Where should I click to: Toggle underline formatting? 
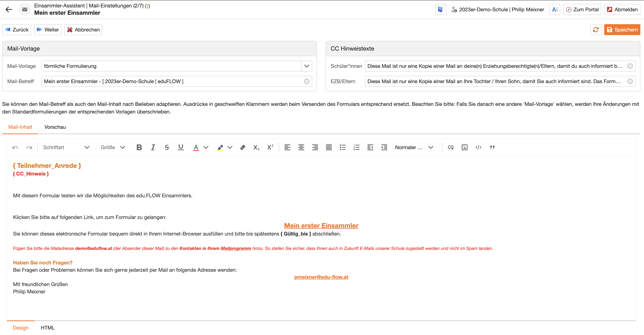(181, 147)
